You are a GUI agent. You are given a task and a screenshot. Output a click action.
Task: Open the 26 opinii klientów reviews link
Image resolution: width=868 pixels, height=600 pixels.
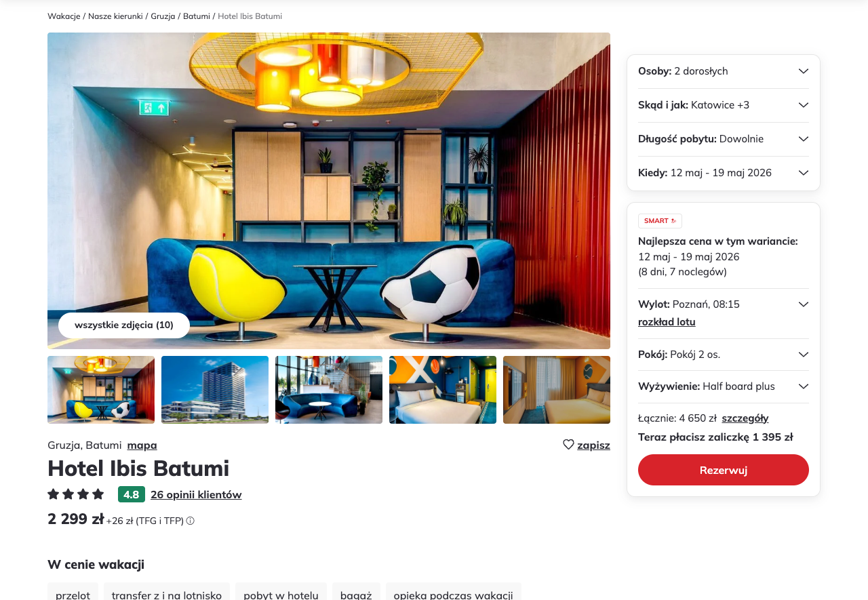pos(196,495)
